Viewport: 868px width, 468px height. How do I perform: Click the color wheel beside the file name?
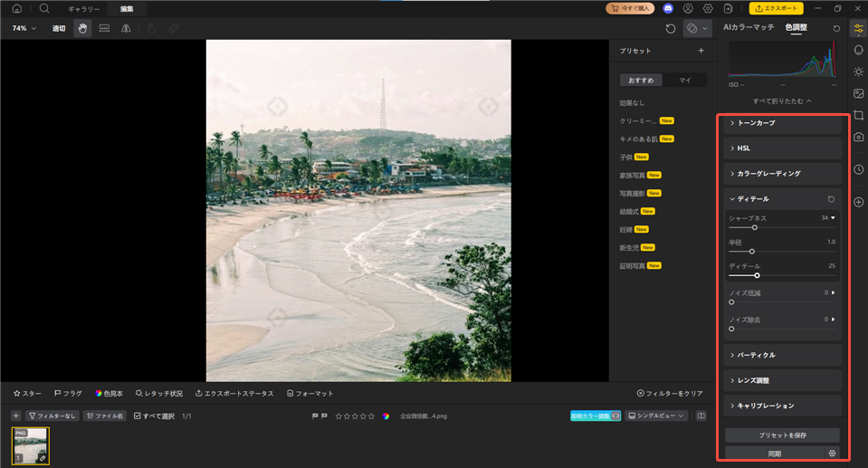386,415
